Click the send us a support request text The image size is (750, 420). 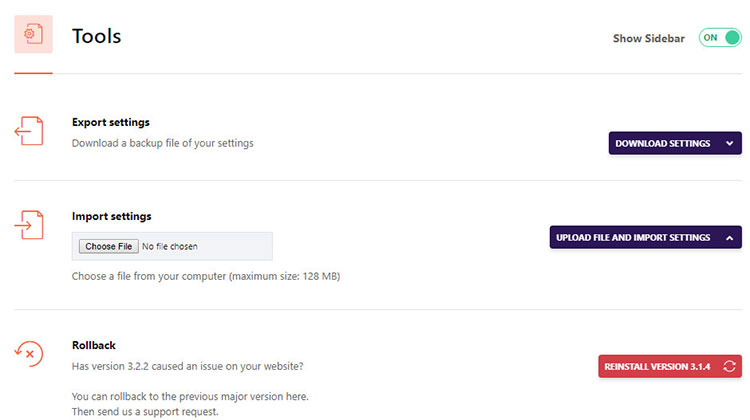click(x=144, y=412)
